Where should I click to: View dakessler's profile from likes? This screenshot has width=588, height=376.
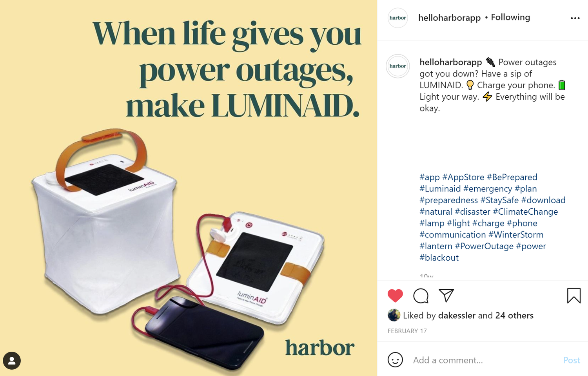click(x=457, y=316)
